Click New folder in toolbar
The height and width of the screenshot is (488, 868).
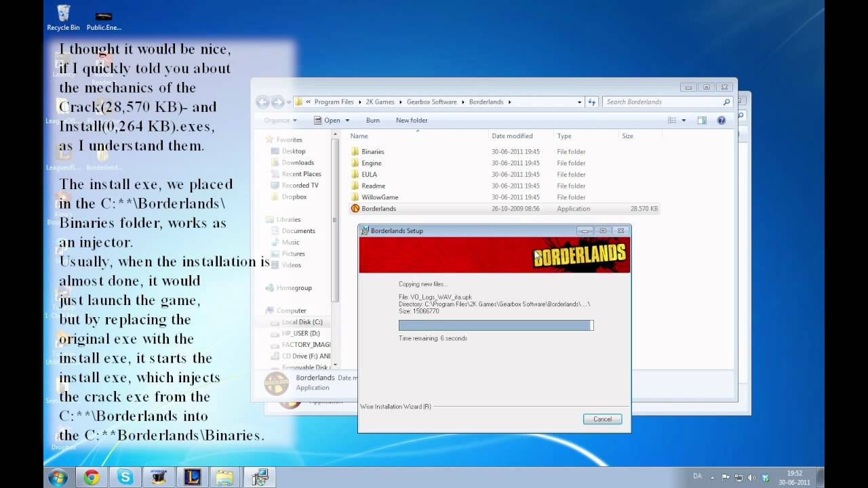coord(412,121)
